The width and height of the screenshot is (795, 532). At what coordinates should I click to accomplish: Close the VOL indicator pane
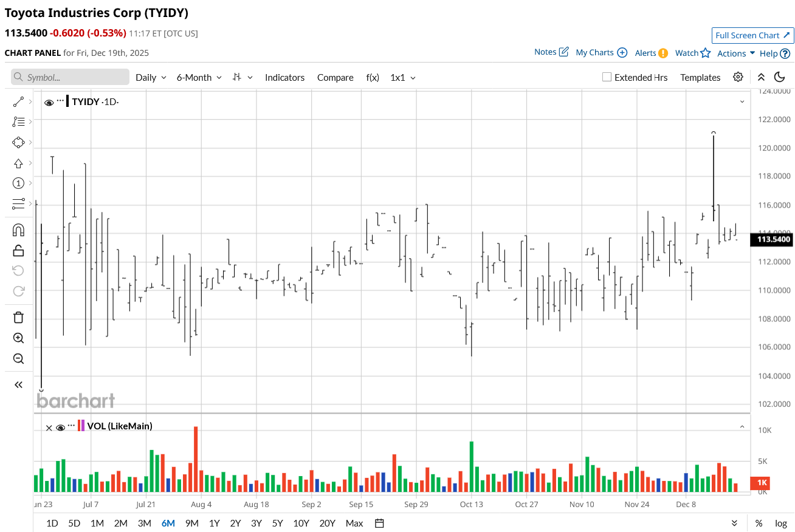click(x=49, y=428)
